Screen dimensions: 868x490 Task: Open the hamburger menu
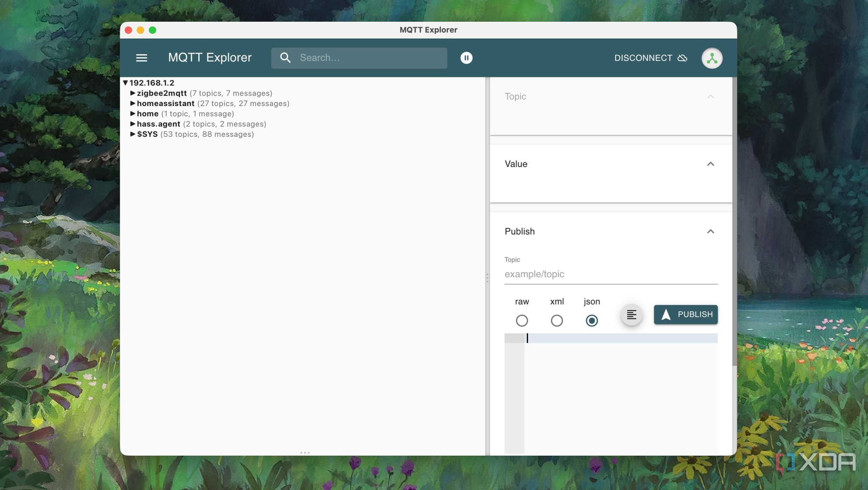(x=141, y=58)
